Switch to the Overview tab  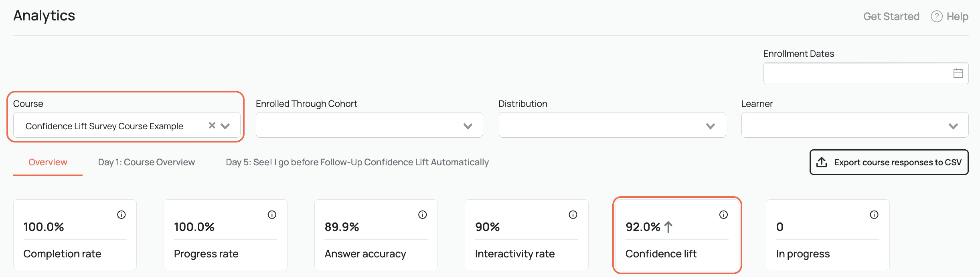pos(48,162)
